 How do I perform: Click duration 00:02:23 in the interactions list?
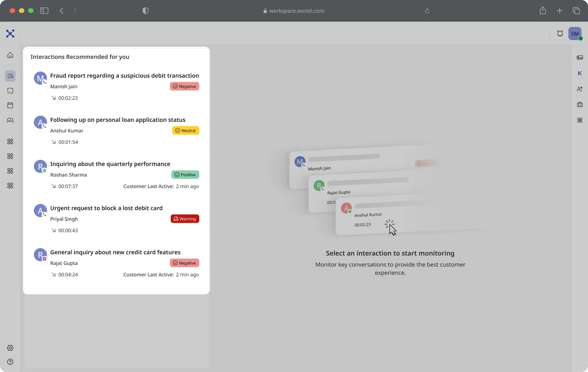point(68,98)
